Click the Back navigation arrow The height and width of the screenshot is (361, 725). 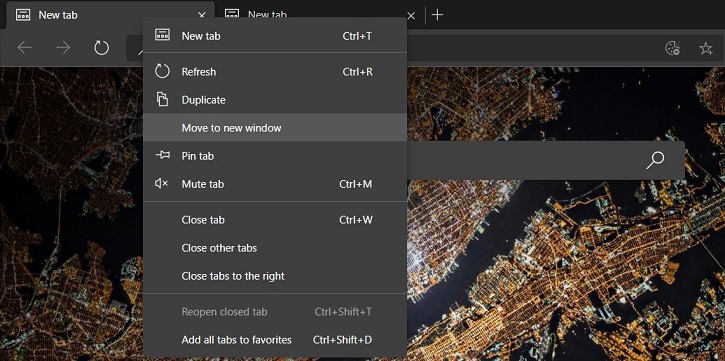(25, 48)
